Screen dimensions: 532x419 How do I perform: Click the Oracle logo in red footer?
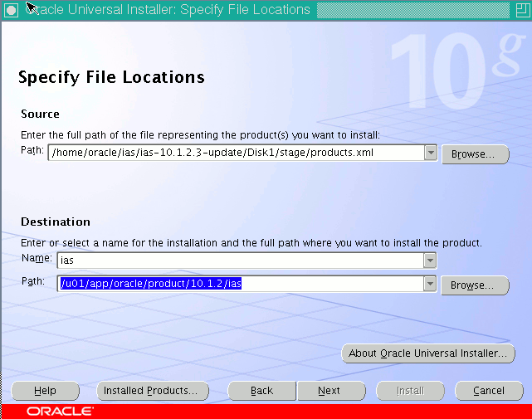point(60,412)
